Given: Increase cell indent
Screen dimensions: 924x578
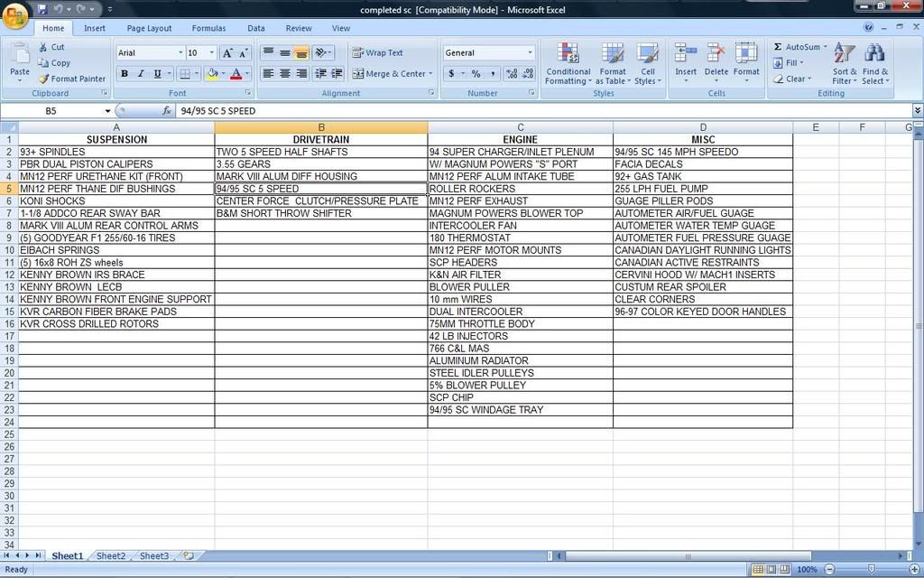Looking at the screenshot, I should [x=337, y=74].
